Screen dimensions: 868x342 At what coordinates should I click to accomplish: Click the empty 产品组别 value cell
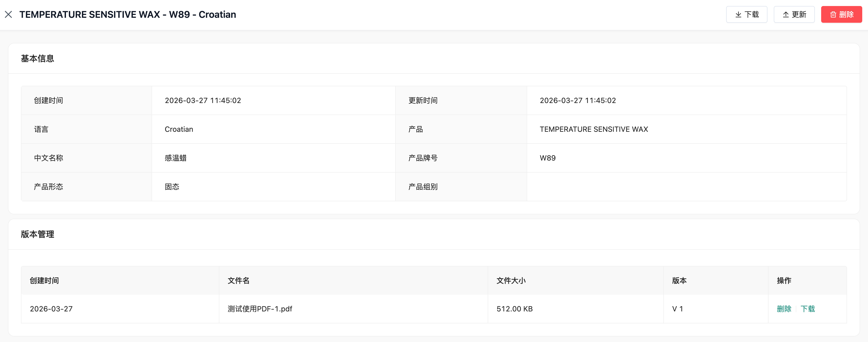pos(686,187)
